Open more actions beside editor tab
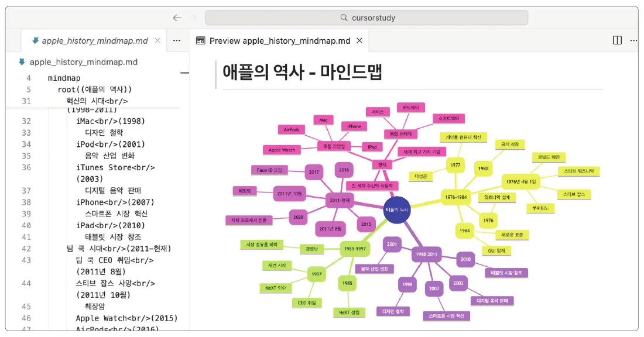 tap(177, 40)
